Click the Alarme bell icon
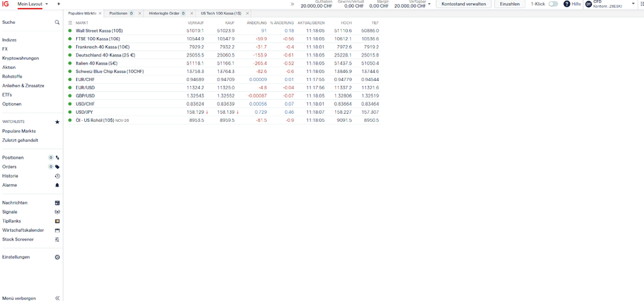Screen dimensions: 644x301 tap(57, 185)
